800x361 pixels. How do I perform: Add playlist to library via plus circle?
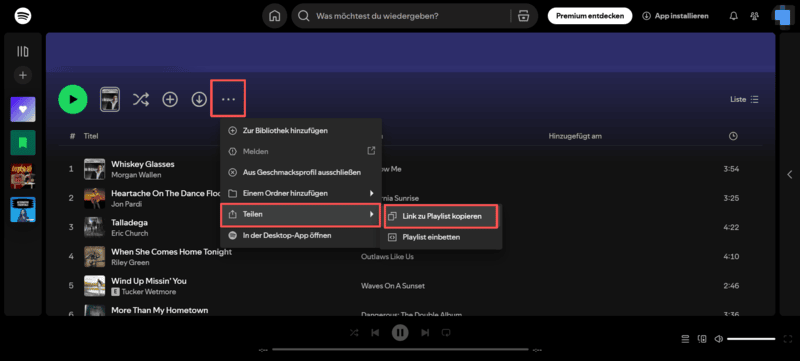coord(170,99)
